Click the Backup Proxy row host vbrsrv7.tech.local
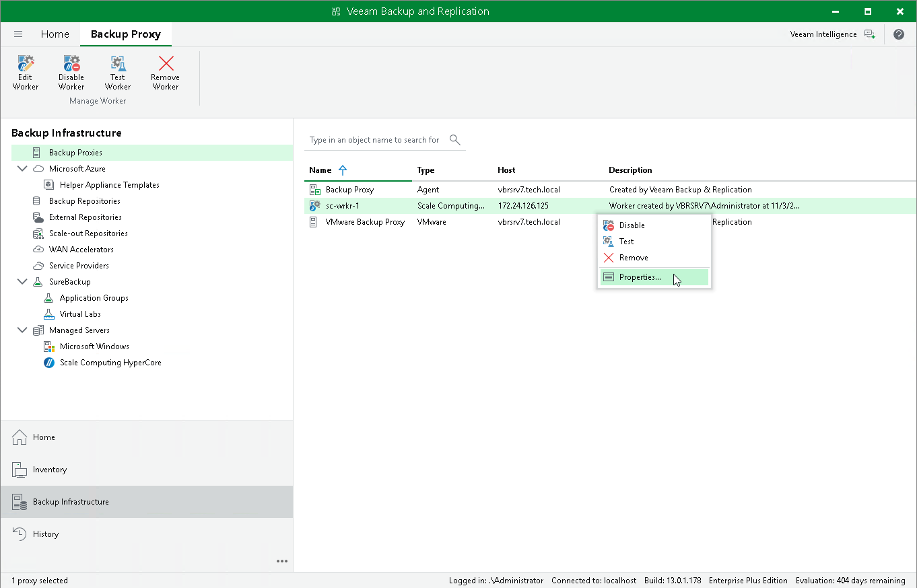The width and height of the screenshot is (917, 588). point(529,190)
